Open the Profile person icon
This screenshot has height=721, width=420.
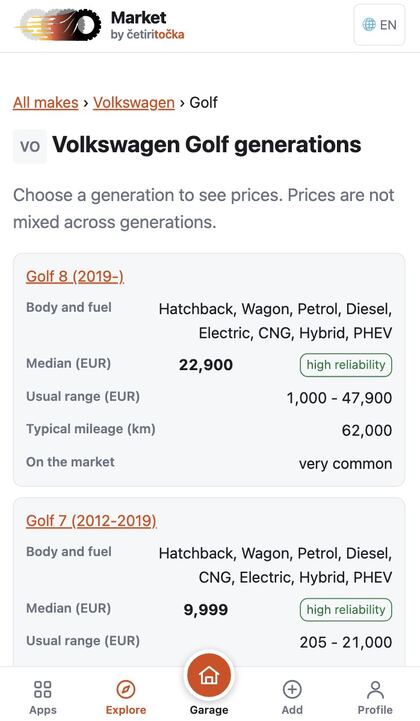tap(375, 689)
